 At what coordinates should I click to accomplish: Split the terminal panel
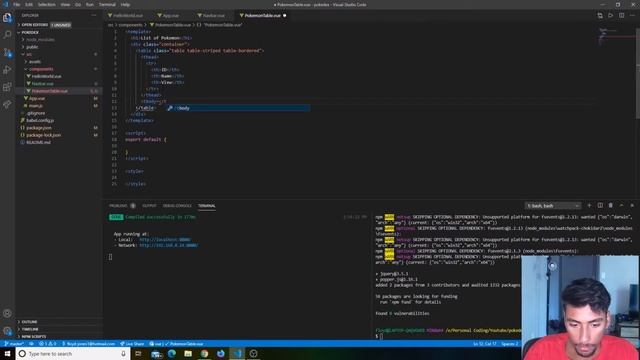click(600, 206)
